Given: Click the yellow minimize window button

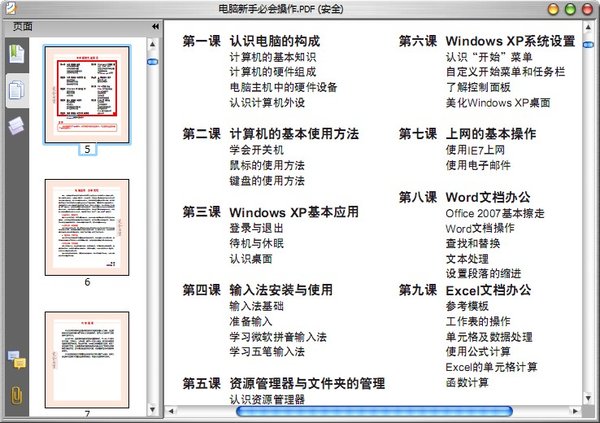Looking at the screenshot, I should coord(553,9).
